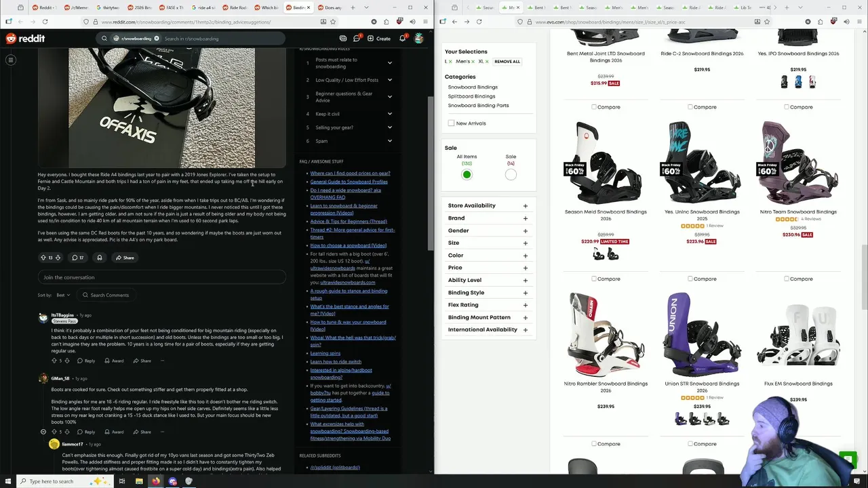This screenshot has height=488, width=868.
Task: Open the Splitboard Bindings category link
Action: 471,96
